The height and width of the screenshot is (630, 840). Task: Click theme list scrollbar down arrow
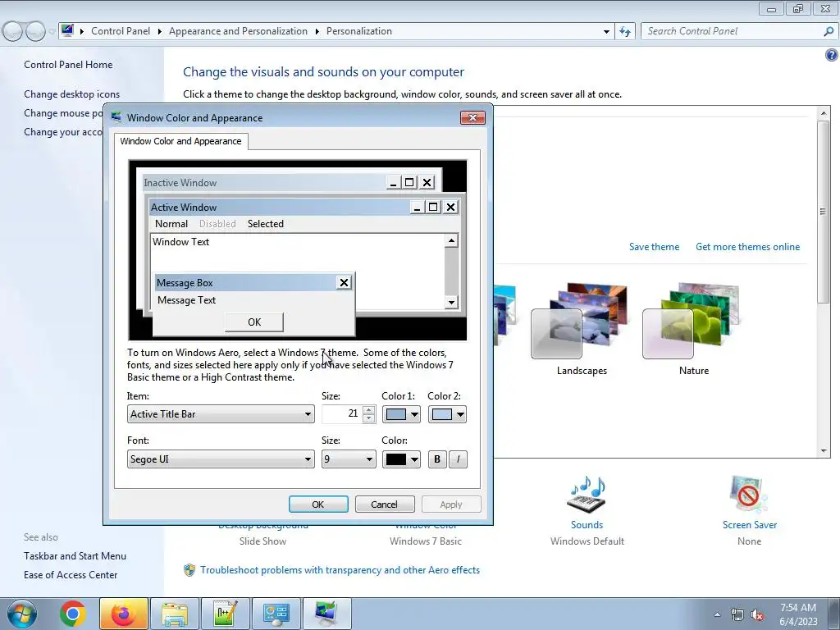tap(824, 451)
